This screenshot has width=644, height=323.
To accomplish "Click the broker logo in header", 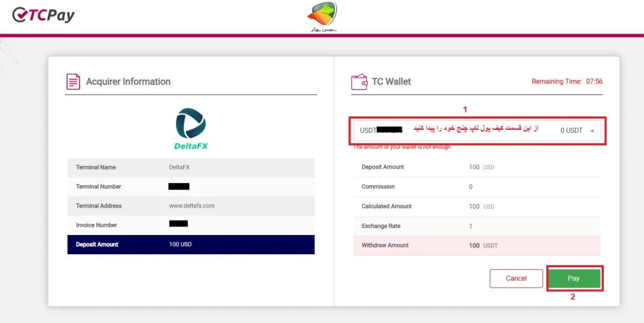I will [x=324, y=17].
